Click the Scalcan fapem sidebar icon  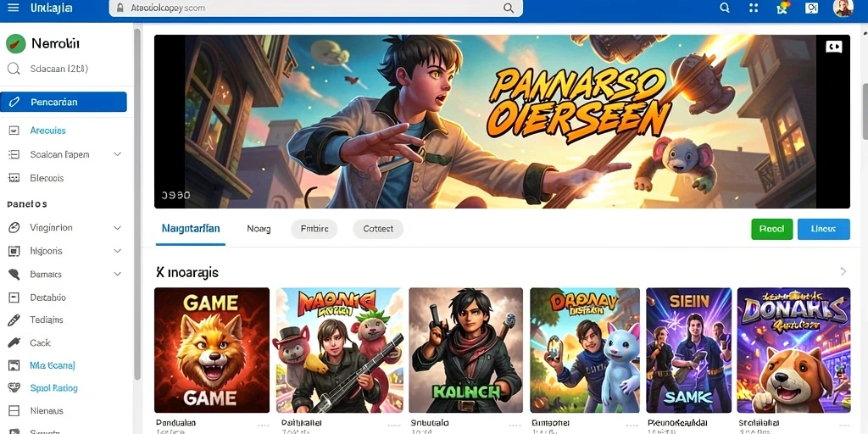[x=14, y=154]
